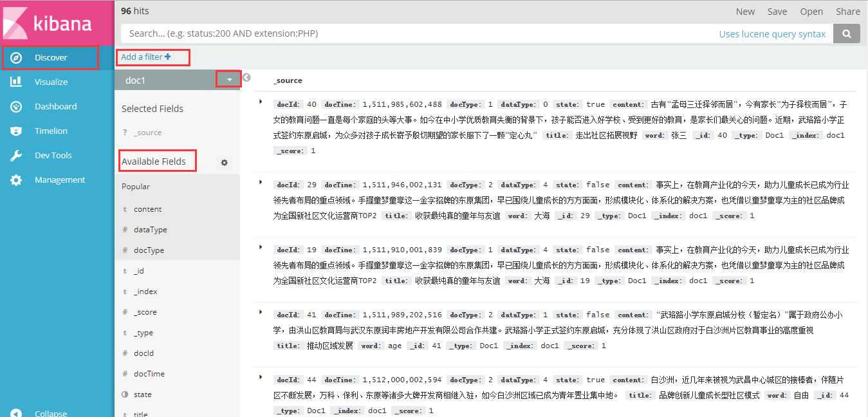Click the Selected Fields heading
Viewport: 868px width, 417px height.
tap(152, 109)
